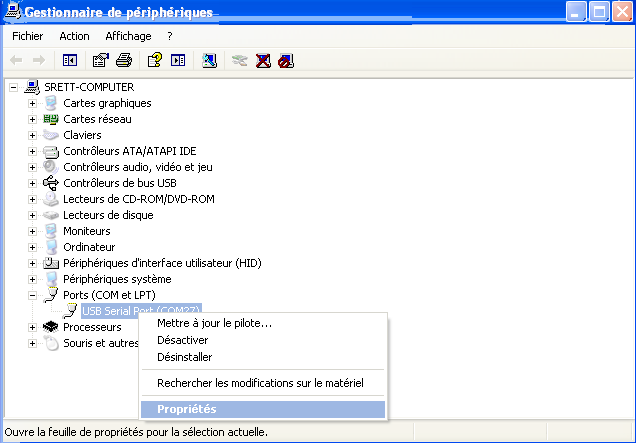636x443 pixels.
Task: Click the Device Manager title bar icon
Action: (x=12, y=11)
